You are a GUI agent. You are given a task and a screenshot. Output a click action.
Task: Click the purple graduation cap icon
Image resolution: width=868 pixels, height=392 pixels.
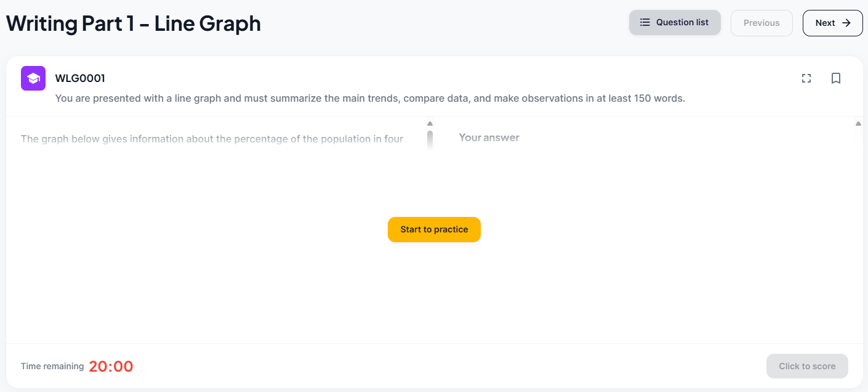point(33,78)
